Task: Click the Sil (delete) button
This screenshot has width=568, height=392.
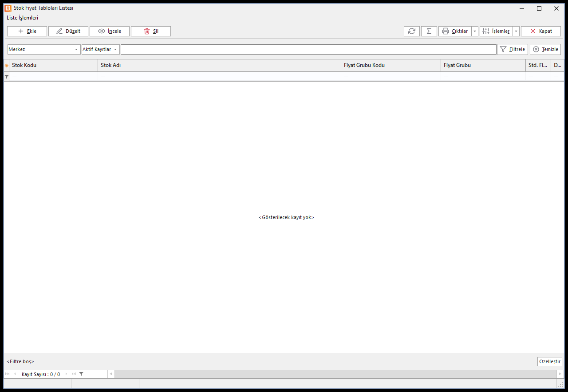Action: pyautogui.click(x=151, y=31)
